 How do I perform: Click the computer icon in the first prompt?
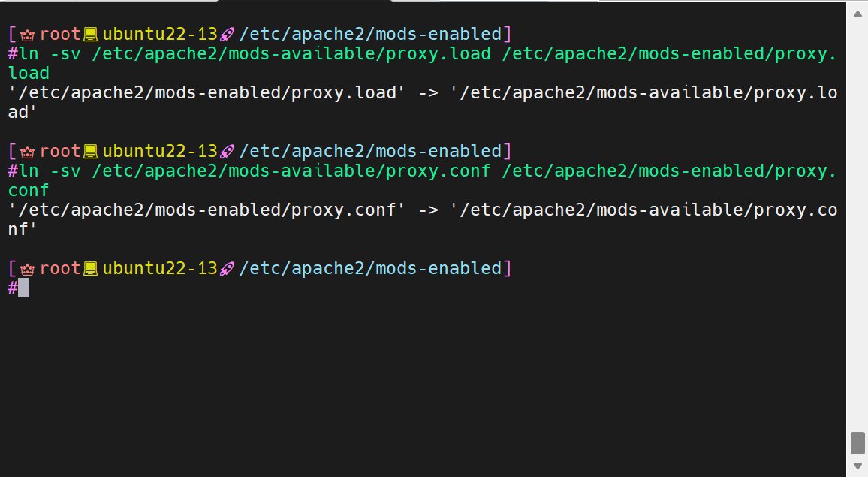[x=90, y=35]
